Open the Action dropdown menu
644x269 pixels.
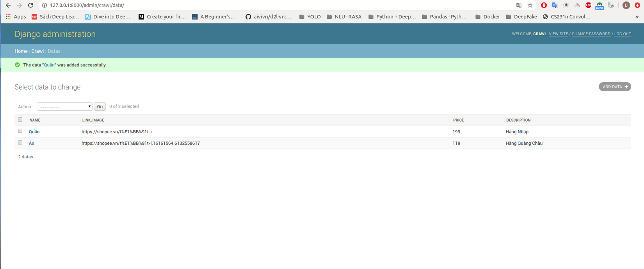(x=64, y=106)
